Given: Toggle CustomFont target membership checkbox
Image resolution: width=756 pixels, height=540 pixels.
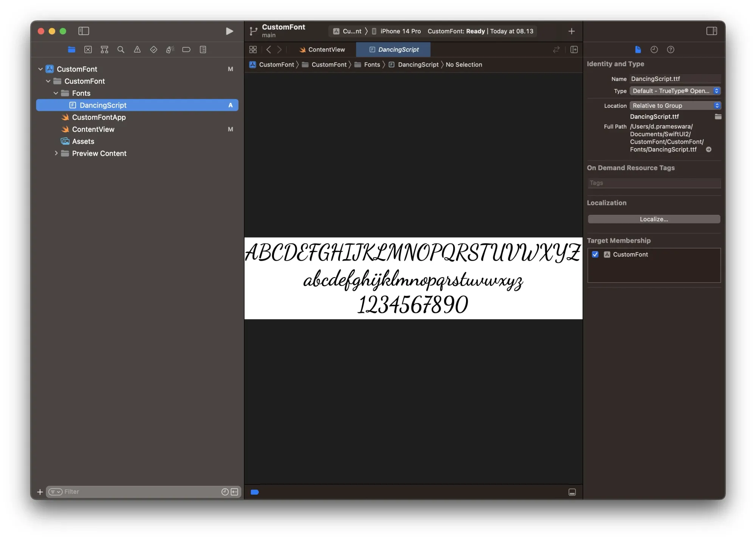Looking at the screenshot, I should 595,254.
